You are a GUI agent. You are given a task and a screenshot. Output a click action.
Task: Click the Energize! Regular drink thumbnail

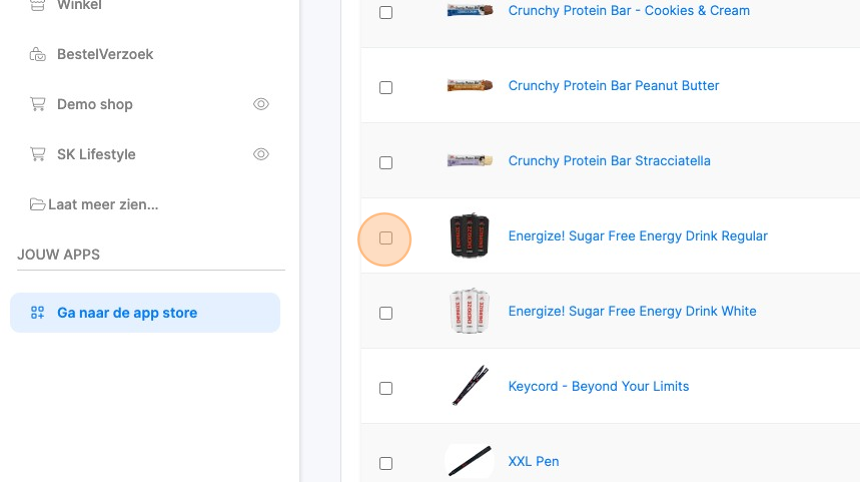click(469, 236)
